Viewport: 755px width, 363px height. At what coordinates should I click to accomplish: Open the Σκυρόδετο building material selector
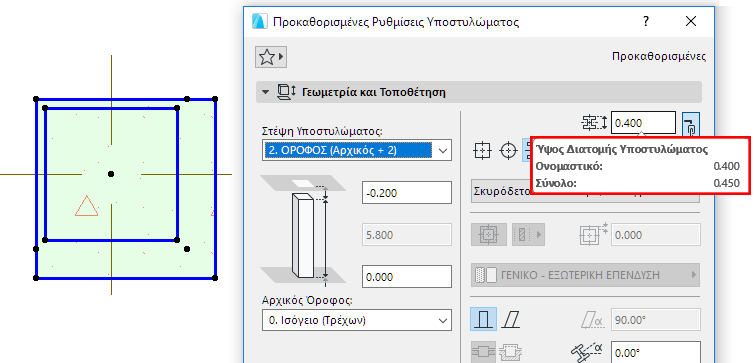coord(501,191)
